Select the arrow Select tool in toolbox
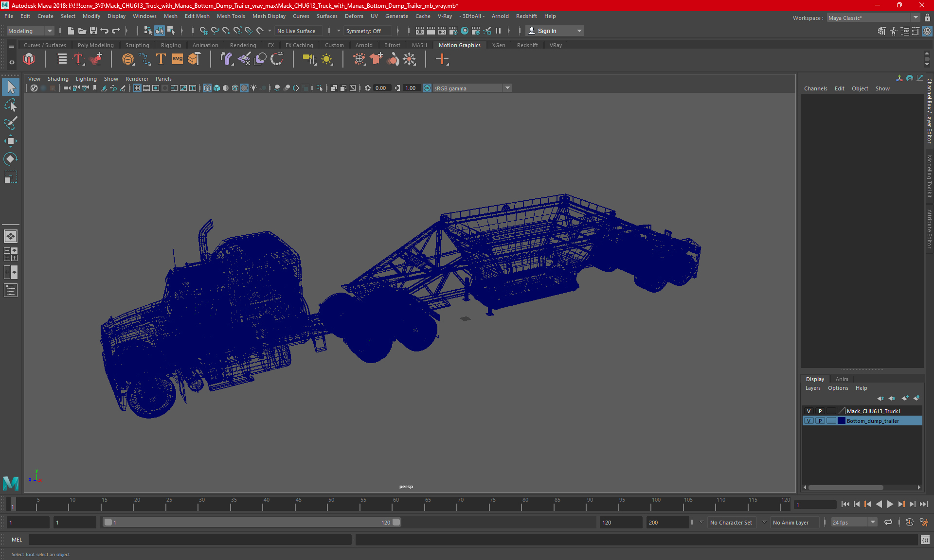 [11, 87]
